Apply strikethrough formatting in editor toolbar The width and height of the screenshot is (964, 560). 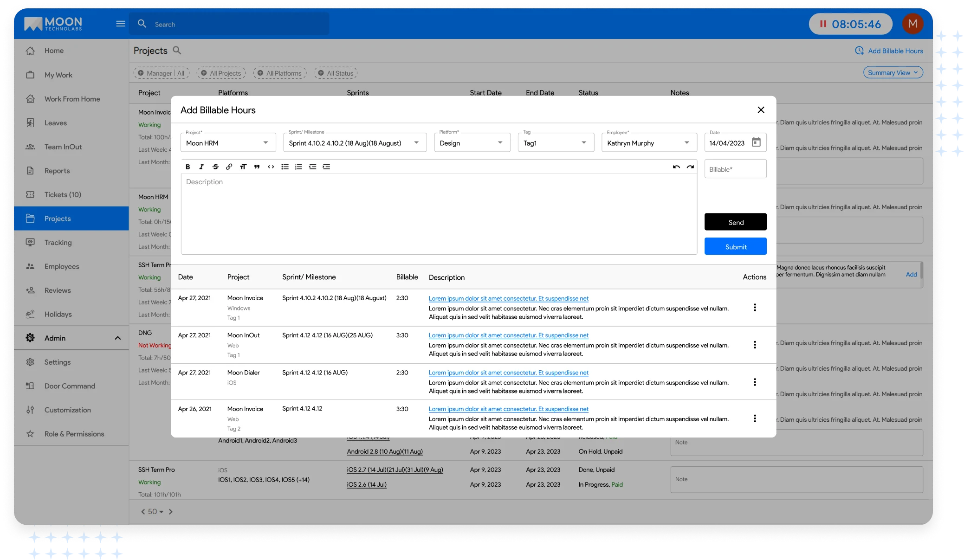215,167
